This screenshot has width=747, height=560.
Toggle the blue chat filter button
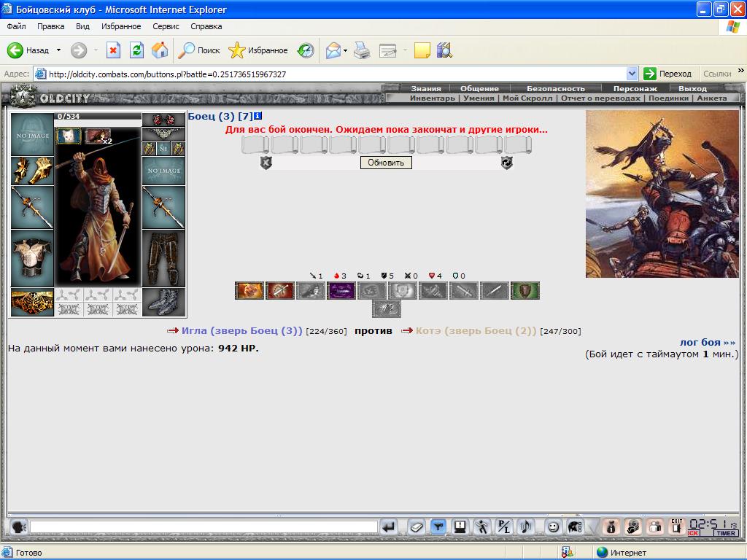tap(438, 527)
